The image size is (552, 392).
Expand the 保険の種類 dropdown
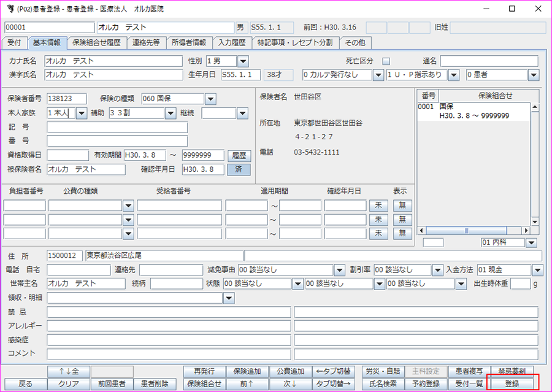click(x=211, y=99)
